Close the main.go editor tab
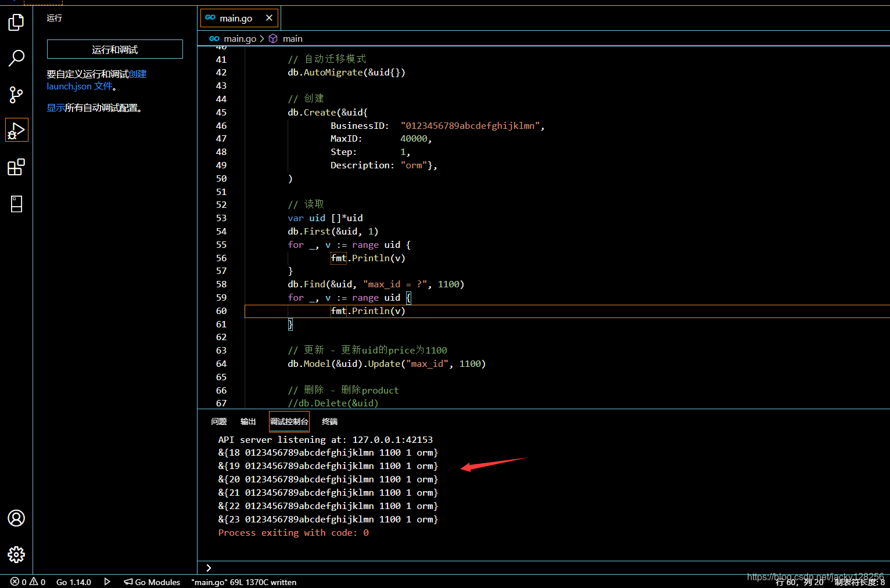Screen dimensions: 890x588 [x=269, y=18]
